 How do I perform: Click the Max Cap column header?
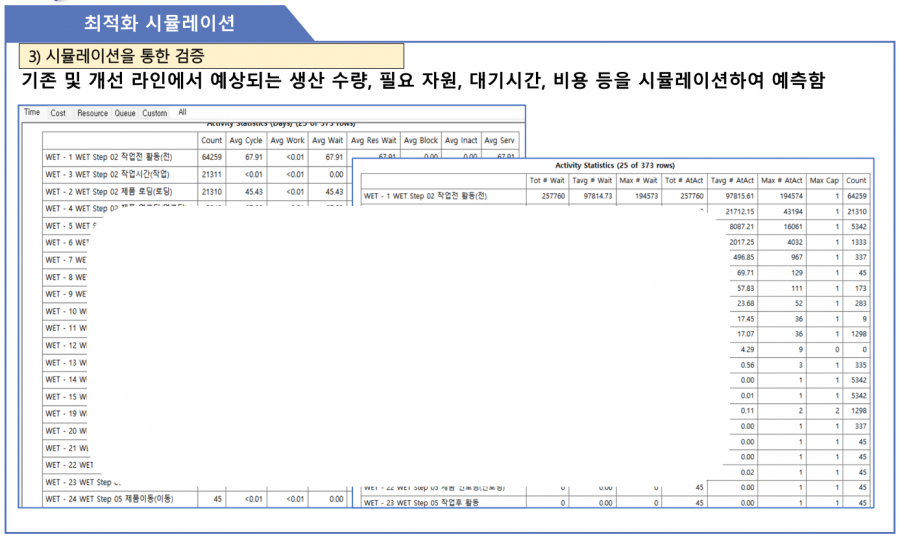(825, 180)
